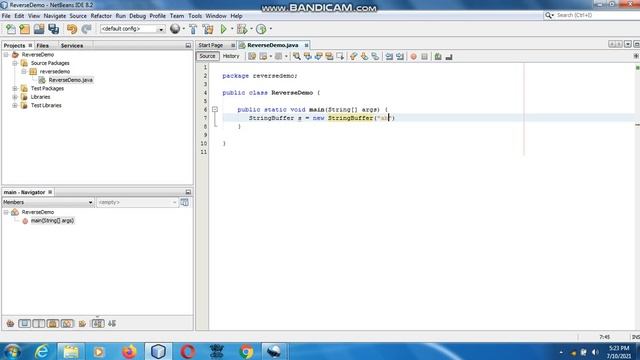640x360 pixels.
Task: Toggle Show Non-Public Members filter in Navigator
Action: (x=53, y=324)
